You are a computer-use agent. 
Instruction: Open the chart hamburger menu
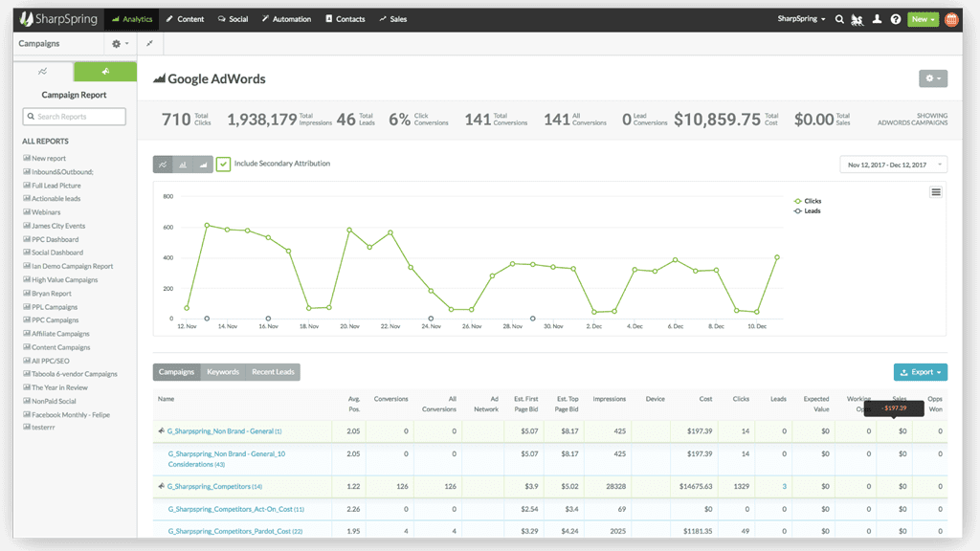click(x=936, y=191)
